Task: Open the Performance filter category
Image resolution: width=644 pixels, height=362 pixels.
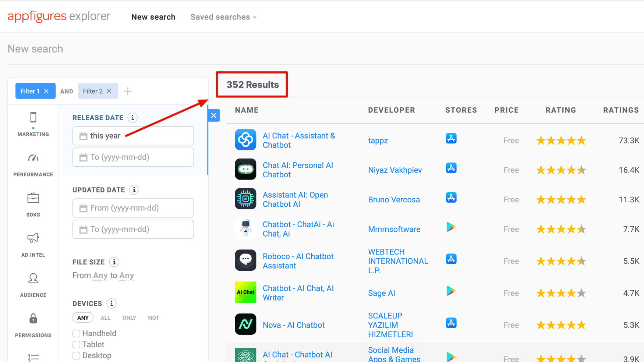Action: [x=33, y=165]
